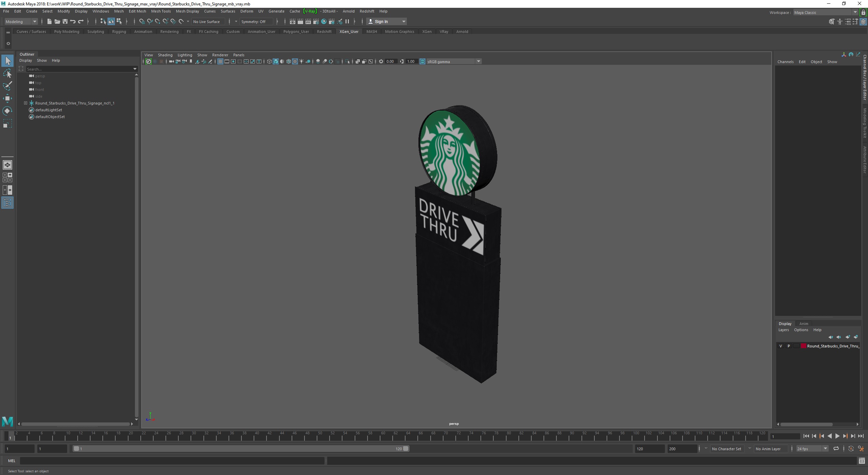Open sRGB gamma view transform dropdown
868x475 pixels.
[454, 61]
